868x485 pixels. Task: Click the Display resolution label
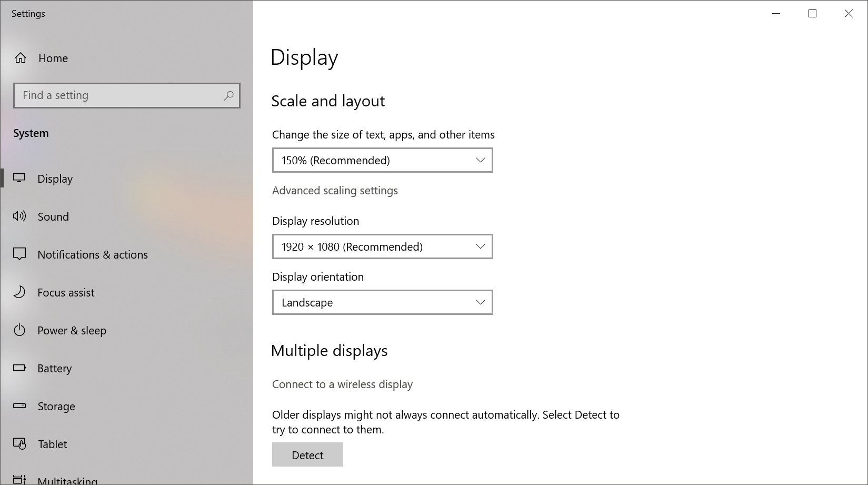316,221
